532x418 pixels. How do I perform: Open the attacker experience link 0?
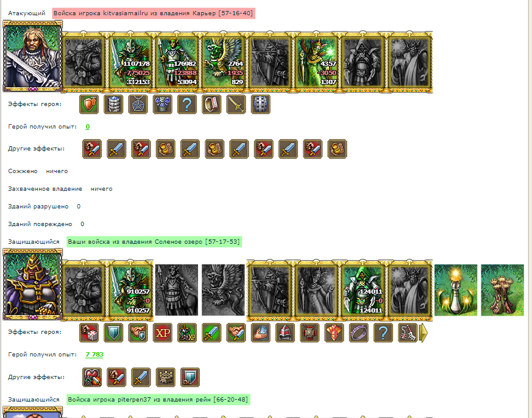[x=88, y=127]
